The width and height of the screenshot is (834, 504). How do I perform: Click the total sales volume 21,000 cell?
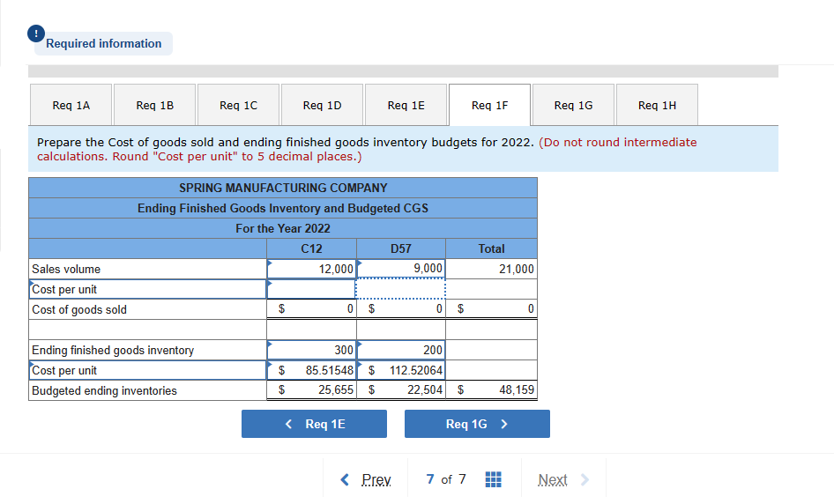click(x=491, y=269)
